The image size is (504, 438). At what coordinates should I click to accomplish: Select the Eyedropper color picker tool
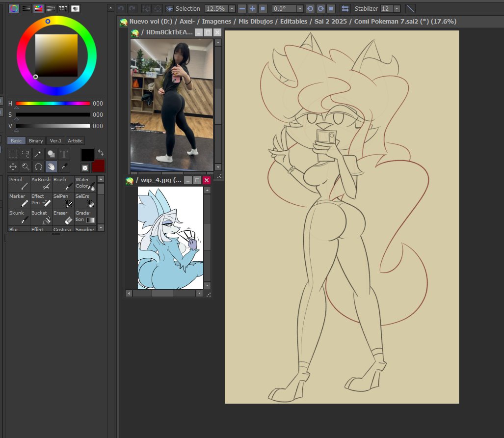click(x=64, y=166)
